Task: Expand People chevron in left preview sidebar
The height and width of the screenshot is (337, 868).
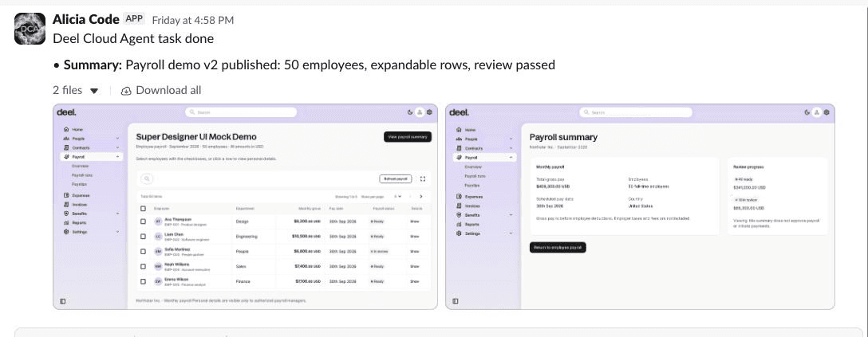Action: click(117, 139)
